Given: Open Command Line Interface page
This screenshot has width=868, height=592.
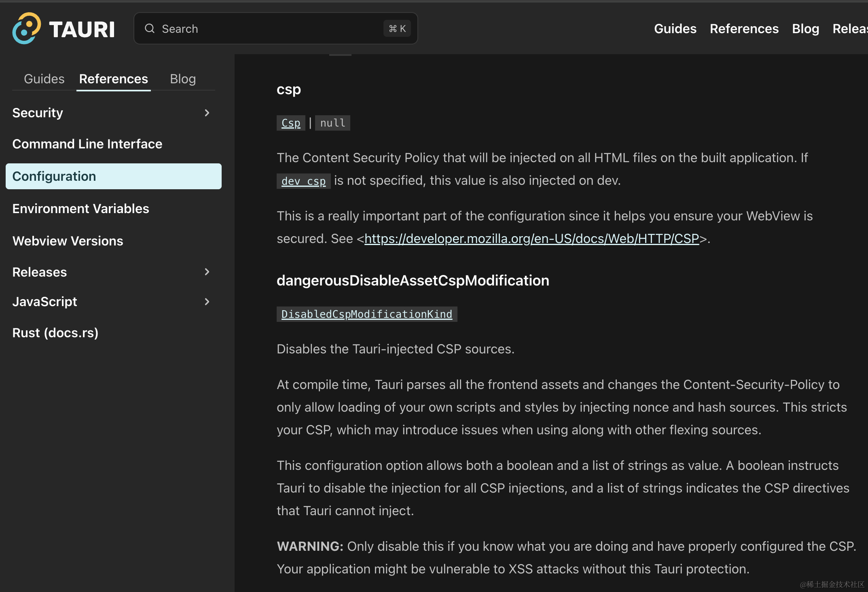Looking at the screenshot, I should [87, 144].
